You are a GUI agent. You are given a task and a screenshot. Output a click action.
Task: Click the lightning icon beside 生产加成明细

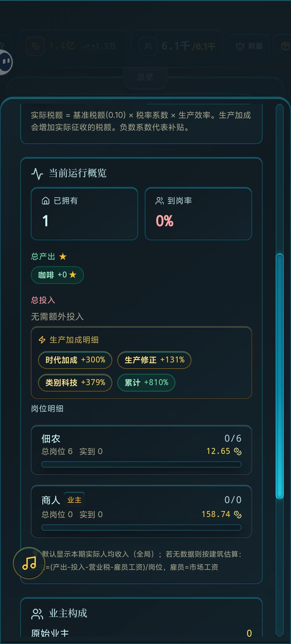coord(42,340)
